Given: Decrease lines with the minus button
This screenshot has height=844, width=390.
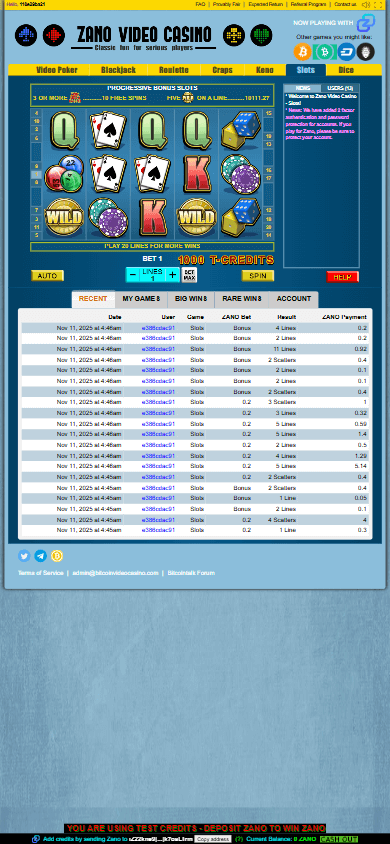Looking at the screenshot, I should click(x=133, y=275).
